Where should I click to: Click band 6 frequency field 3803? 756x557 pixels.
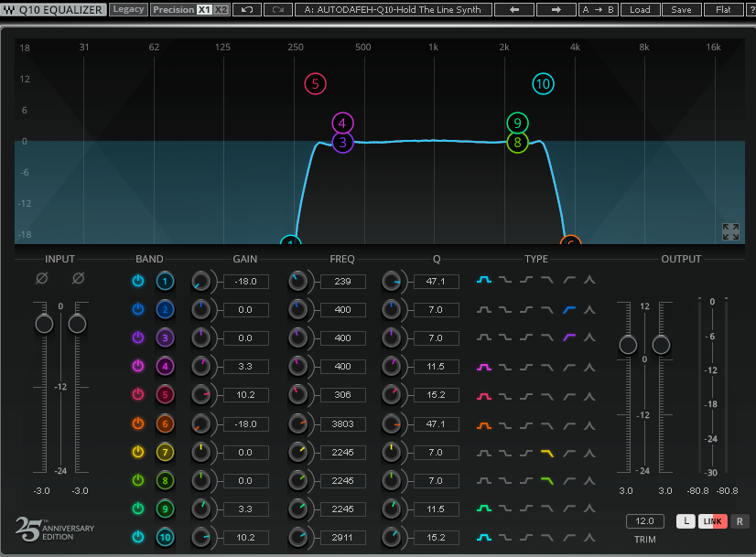tap(343, 424)
